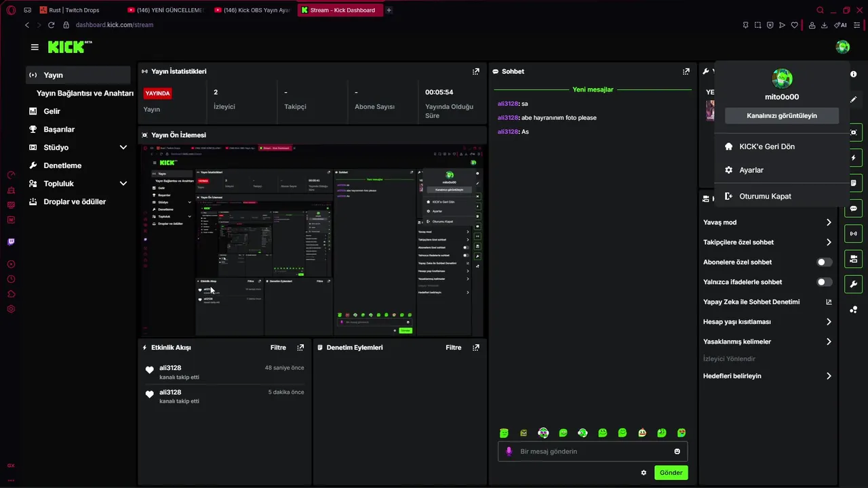Click the pencil edit icon in right rail
Image resolution: width=868 pixels, height=488 pixels.
coord(854,100)
